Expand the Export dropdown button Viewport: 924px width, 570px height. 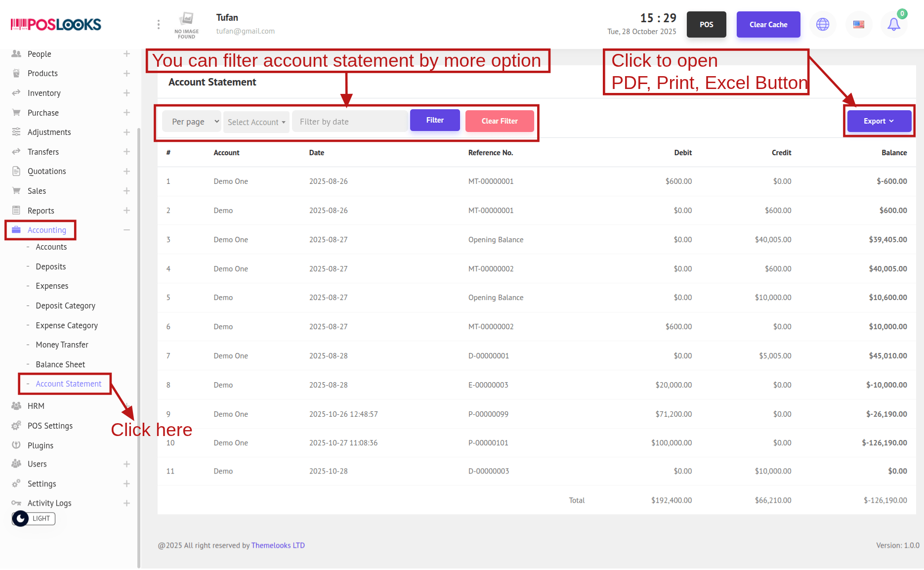click(x=879, y=121)
